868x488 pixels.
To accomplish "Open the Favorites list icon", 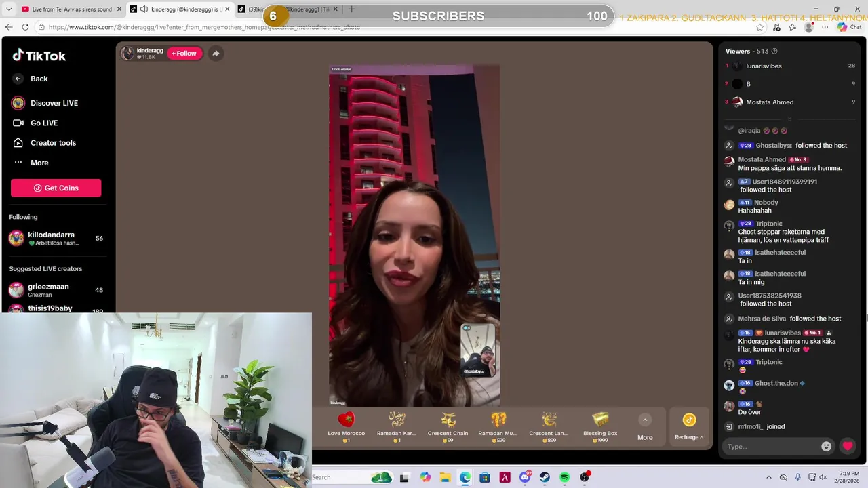I will (793, 27).
